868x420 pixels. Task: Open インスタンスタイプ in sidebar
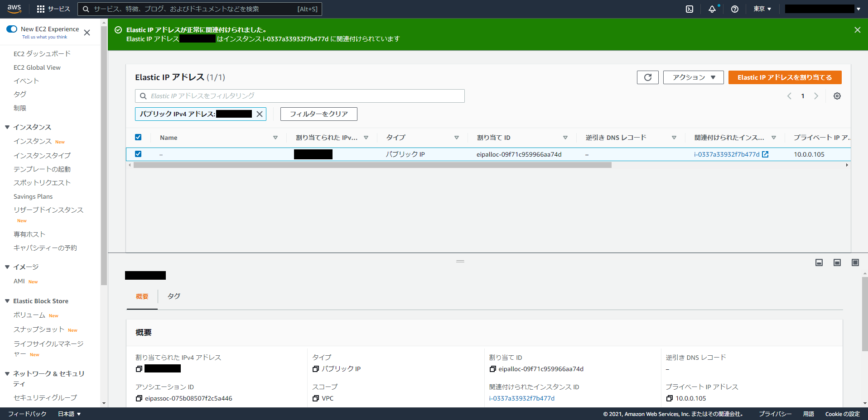pyautogui.click(x=42, y=155)
